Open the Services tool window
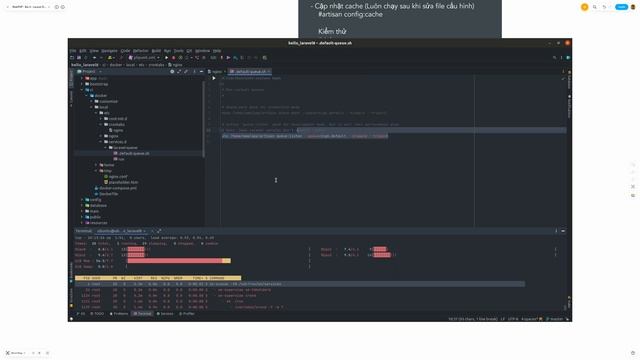Image resolution: width=640 pixels, height=360 pixels. pos(165,314)
